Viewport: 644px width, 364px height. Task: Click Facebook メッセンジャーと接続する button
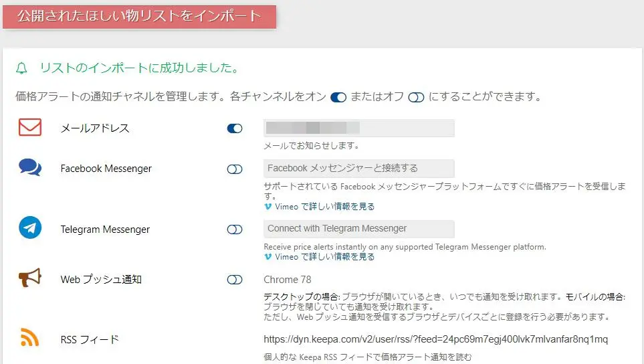(x=359, y=169)
